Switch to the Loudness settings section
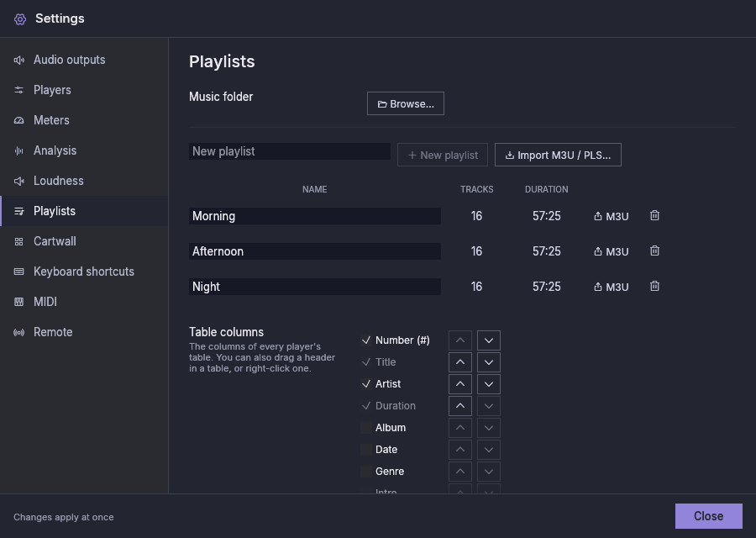 click(84, 181)
